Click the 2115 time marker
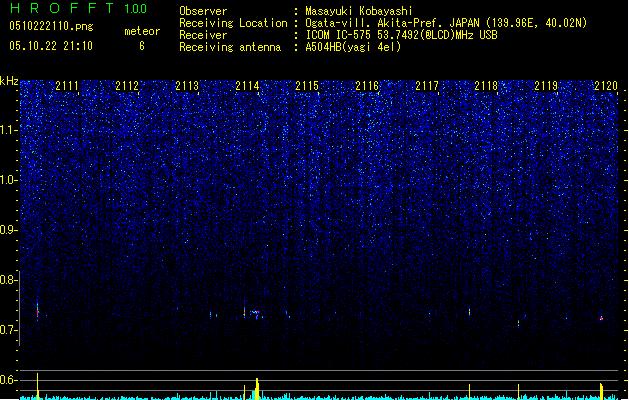Screen dimensions: 629x400 tap(307, 86)
